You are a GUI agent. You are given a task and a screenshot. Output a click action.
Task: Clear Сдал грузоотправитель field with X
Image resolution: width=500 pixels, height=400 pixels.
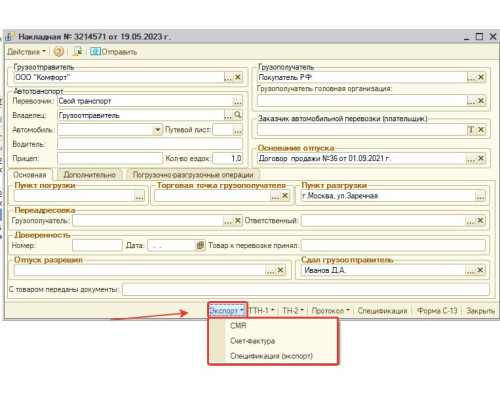pos(480,270)
